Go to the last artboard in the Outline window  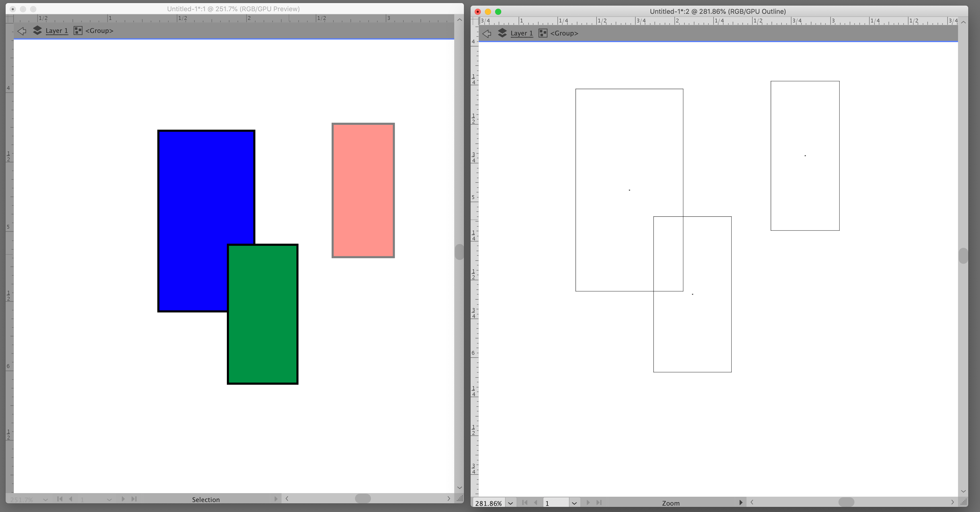(600, 503)
